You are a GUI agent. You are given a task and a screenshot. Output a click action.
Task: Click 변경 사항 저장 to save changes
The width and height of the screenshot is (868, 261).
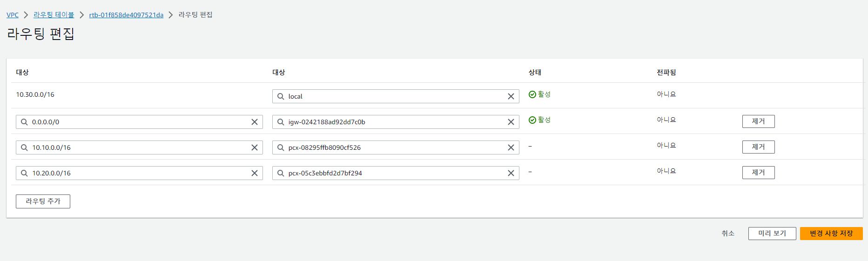[x=831, y=234]
